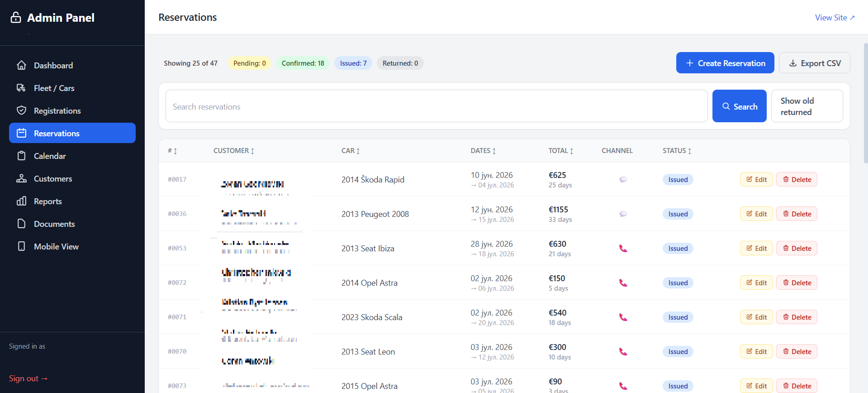Click chat channel icon for reservation #0017
Viewport: 868px width, 393px height.
point(623,179)
